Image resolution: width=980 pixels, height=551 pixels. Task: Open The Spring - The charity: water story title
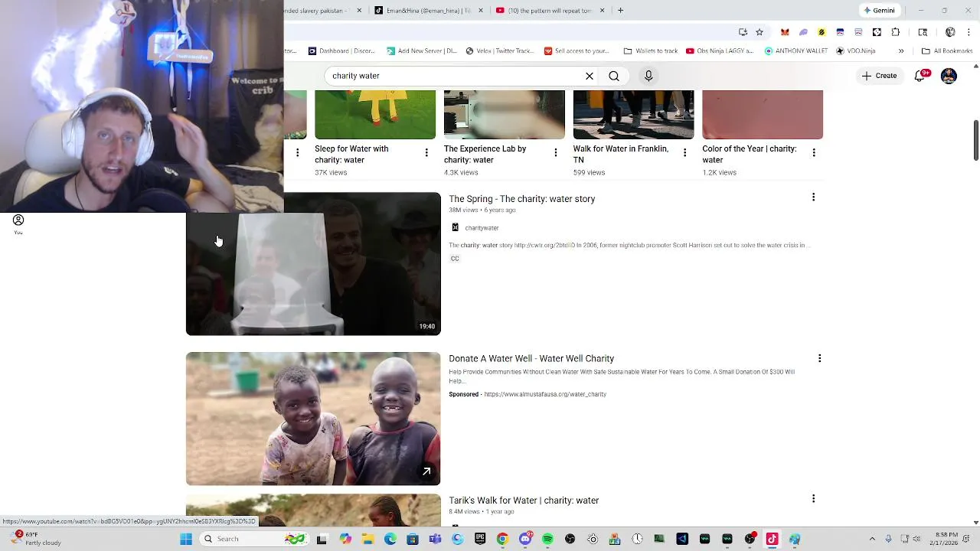(522, 199)
